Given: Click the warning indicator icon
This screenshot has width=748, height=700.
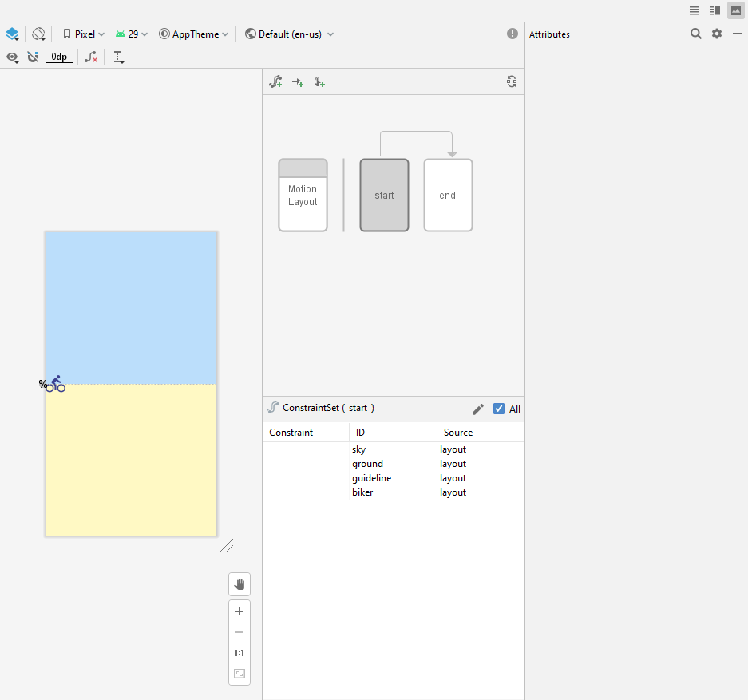Looking at the screenshot, I should pos(513,34).
